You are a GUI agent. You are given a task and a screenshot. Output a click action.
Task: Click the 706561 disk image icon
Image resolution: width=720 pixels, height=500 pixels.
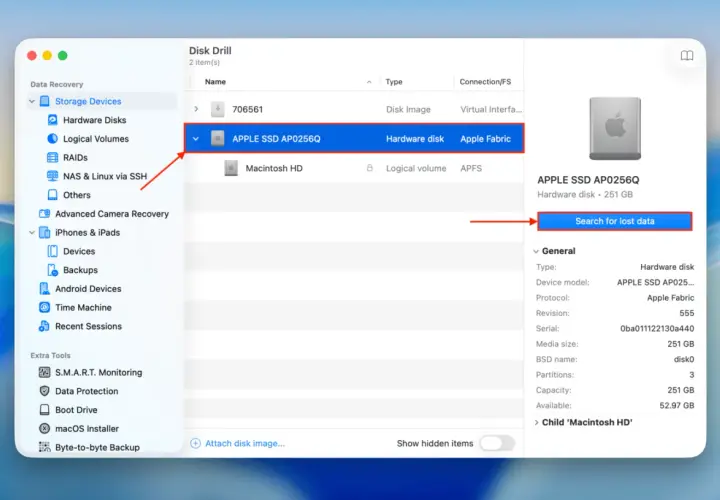(218, 109)
